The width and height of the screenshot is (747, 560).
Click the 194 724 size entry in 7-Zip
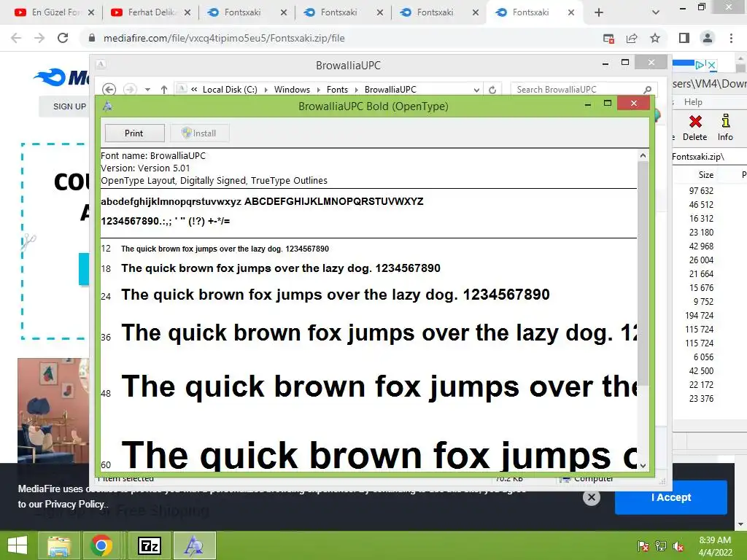tap(699, 316)
